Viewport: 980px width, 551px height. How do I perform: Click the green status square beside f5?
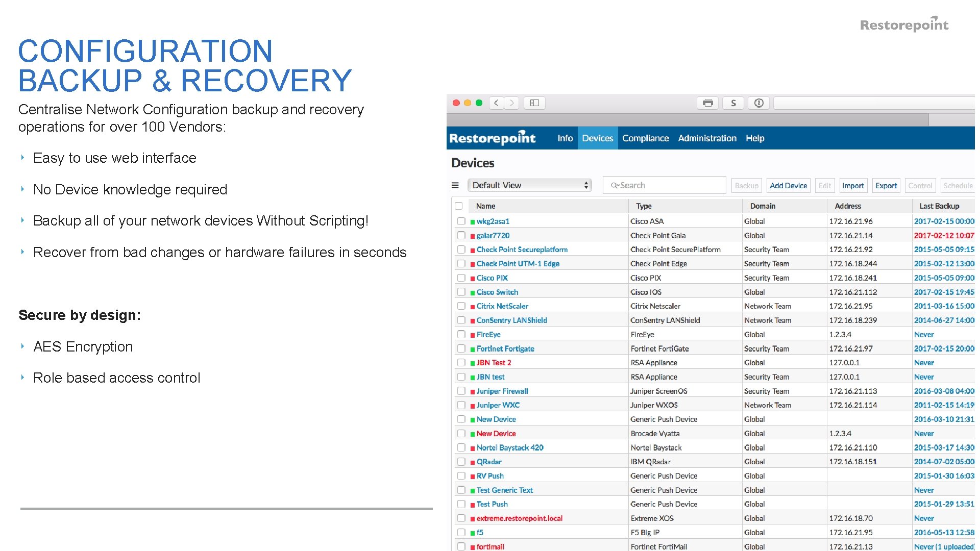(473, 533)
